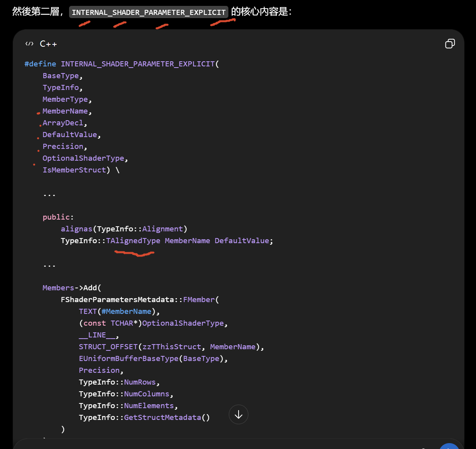Click the EUniformBufferBaseType(BaseType), line
Image resolution: width=476 pixels, height=449 pixels.
pos(153,358)
